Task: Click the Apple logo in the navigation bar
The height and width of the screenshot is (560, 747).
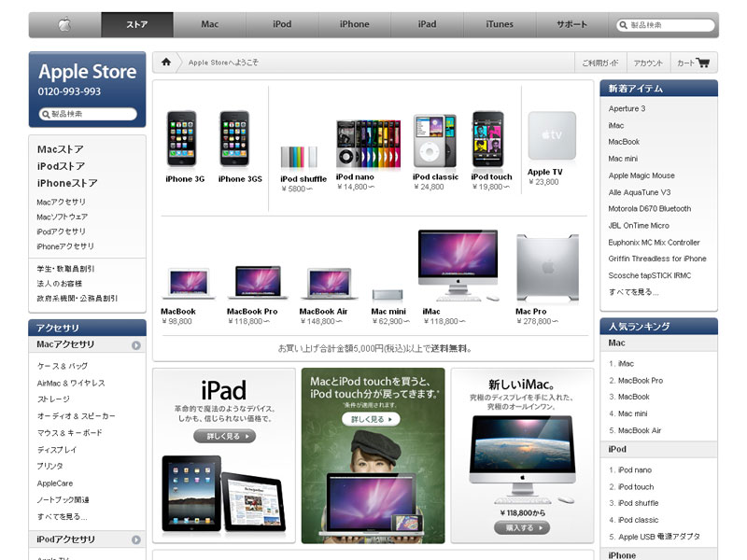Action: coord(64,24)
